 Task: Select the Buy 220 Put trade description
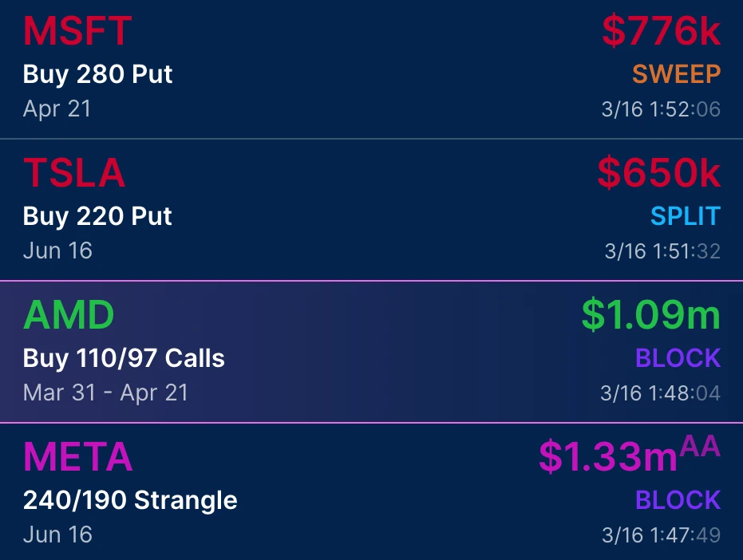(96, 216)
